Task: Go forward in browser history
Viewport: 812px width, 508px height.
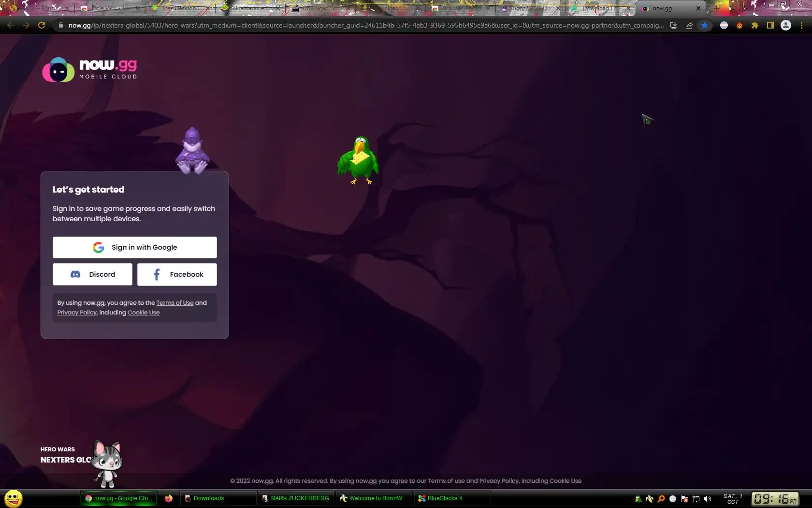Action: [x=26, y=25]
